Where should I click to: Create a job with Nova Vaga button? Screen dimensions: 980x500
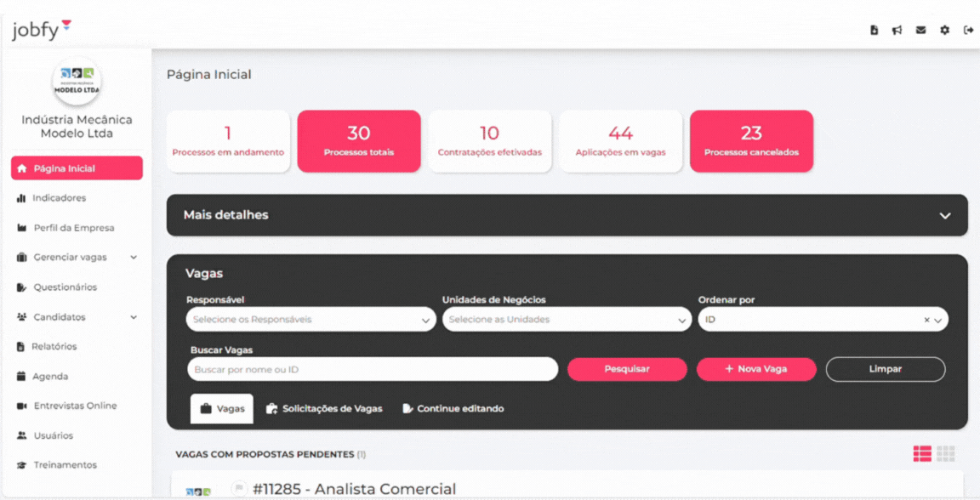[x=755, y=369]
